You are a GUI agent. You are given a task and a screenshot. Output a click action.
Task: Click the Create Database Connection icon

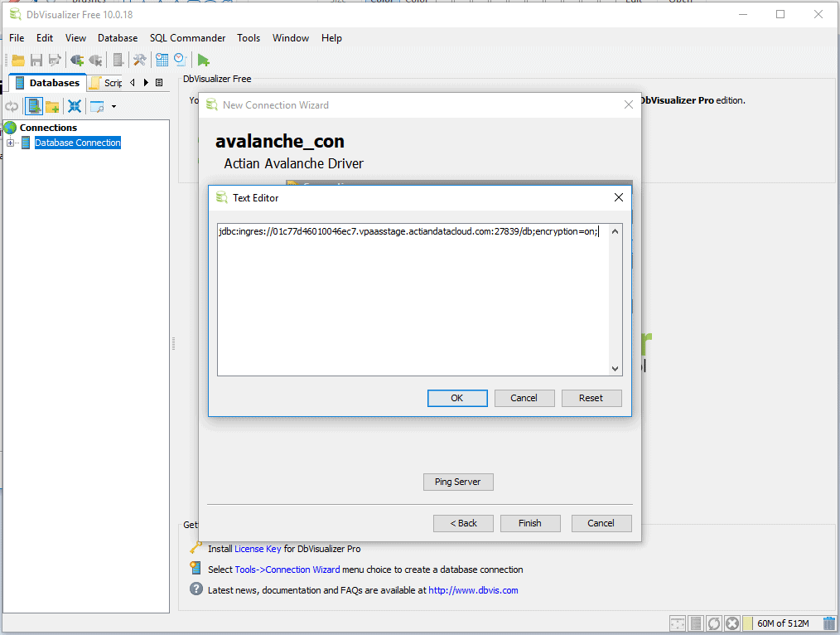click(33, 106)
